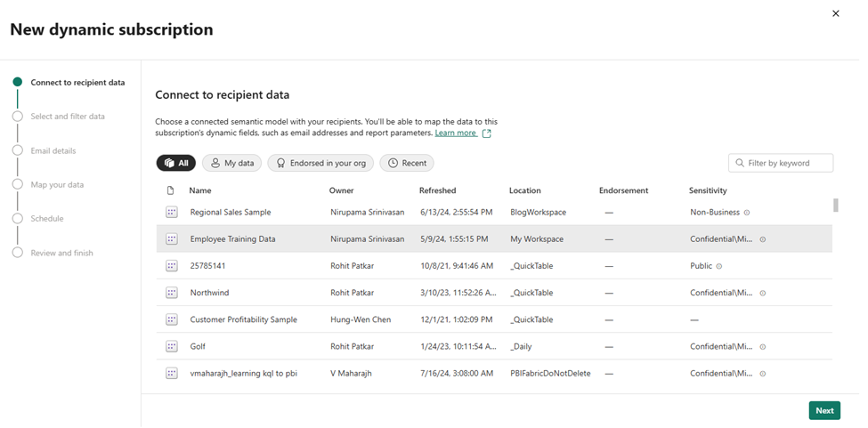Open the Review and finish step
The image size is (868, 428).
[53, 253]
